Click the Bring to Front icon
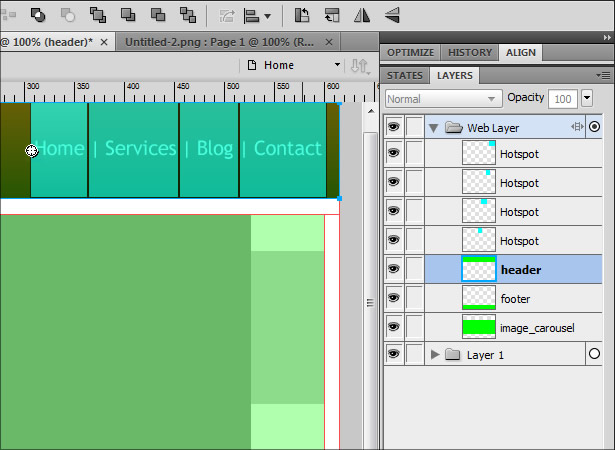The width and height of the screenshot is (615, 450). click(x=98, y=16)
